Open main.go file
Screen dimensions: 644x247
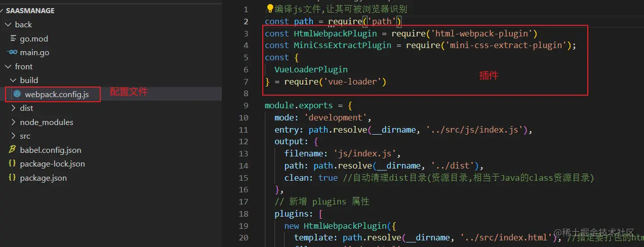(x=34, y=53)
